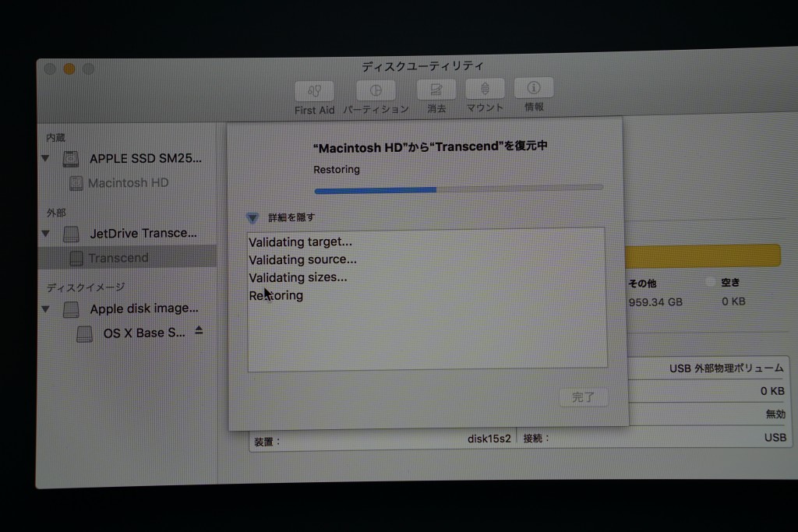Select Macintosh HD in sidebar
This screenshot has width=798, height=532.
129,182
